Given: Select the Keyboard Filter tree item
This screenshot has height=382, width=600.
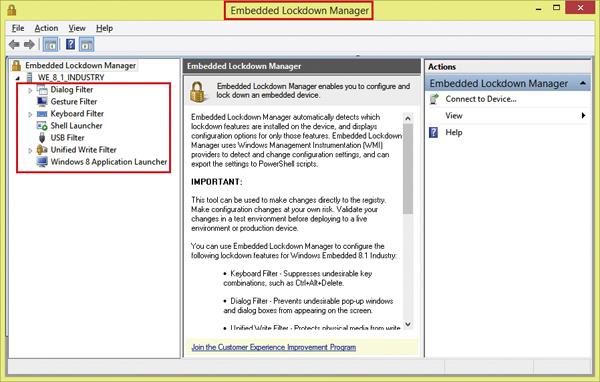Looking at the screenshot, I should point(77,114).
